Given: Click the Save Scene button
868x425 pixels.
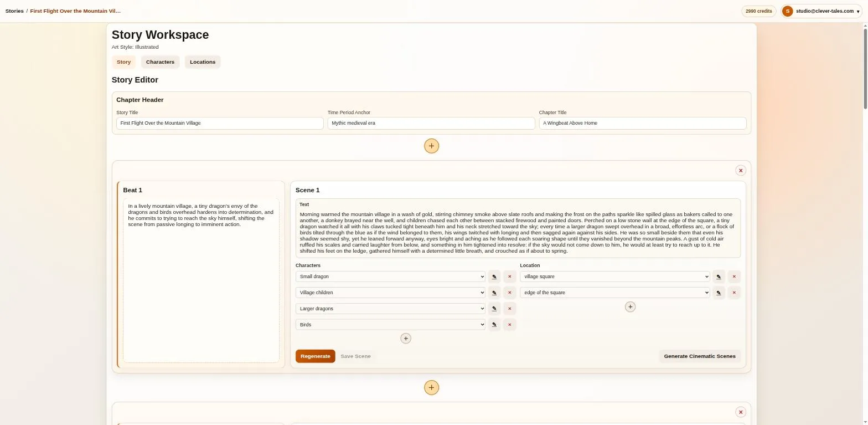Looking at the screenshot, I should tap(355, 356).
